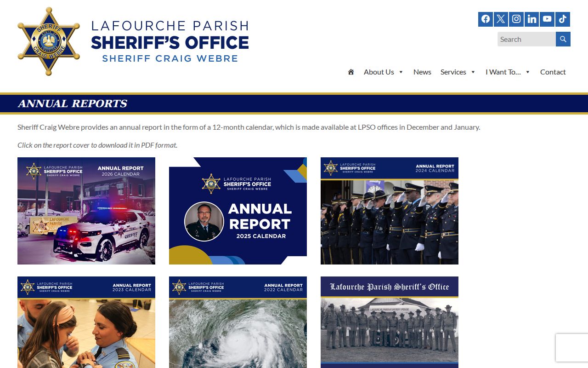Download the 2023 Calendar annual report

click(x=86, y=322)
